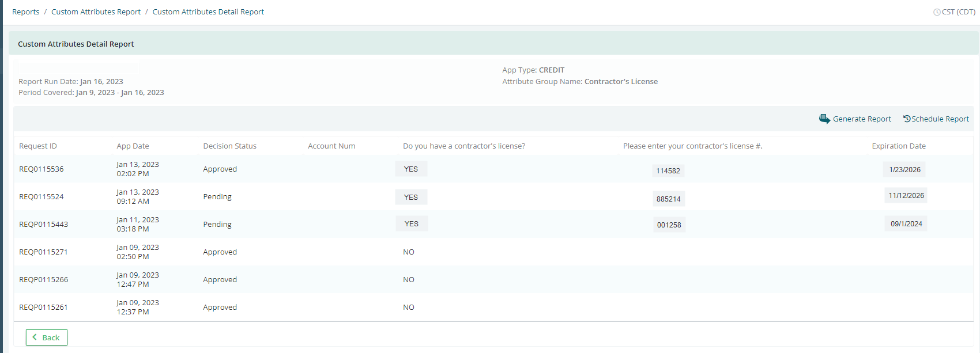
Task: Click Approved status for REQP0115271
Action: point(220,252)
